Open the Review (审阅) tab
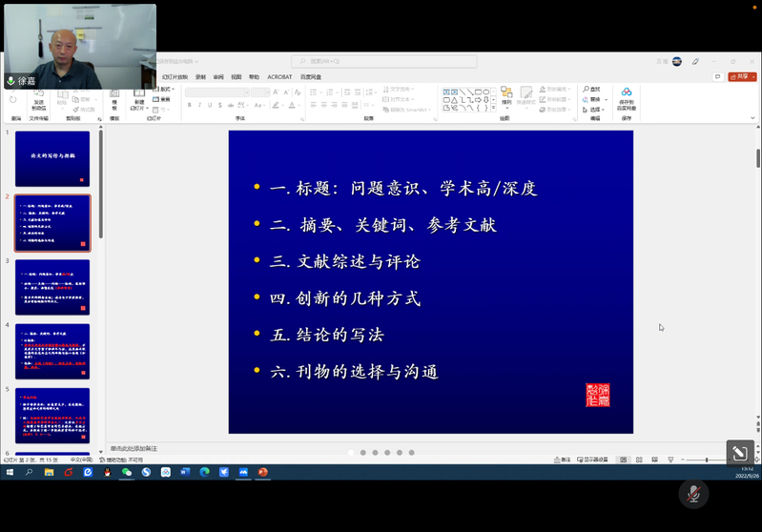 click(x=218, y=77)
